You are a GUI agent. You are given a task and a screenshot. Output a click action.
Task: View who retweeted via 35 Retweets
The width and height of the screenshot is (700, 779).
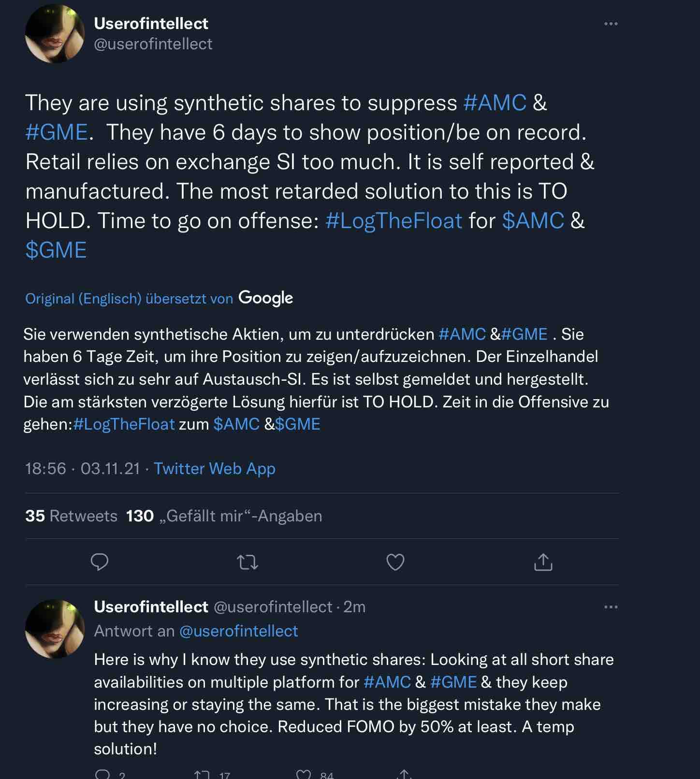coord(71,516)
